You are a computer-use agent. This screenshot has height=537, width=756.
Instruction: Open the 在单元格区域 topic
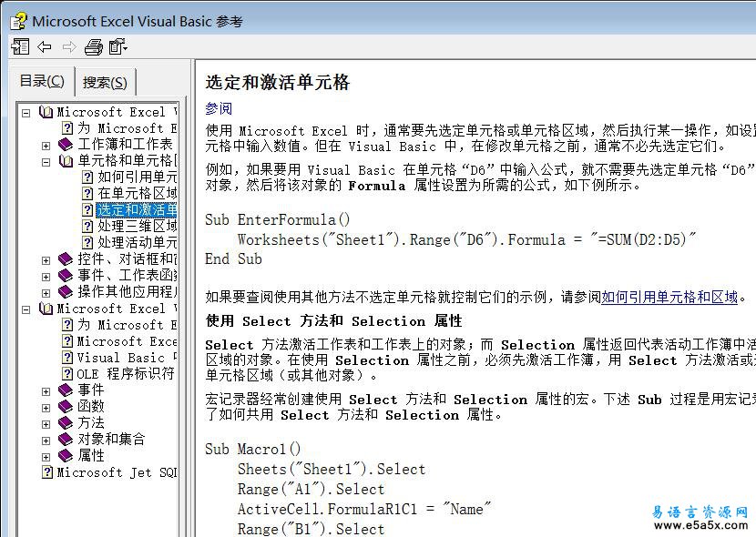(137, 194)
